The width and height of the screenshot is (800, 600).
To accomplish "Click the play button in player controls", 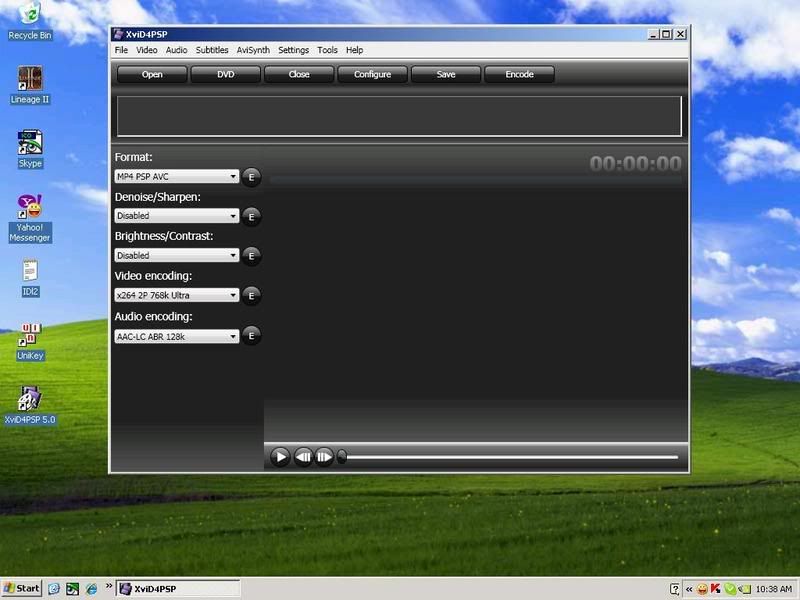I will pyautogui.click(x=280, y=457).
